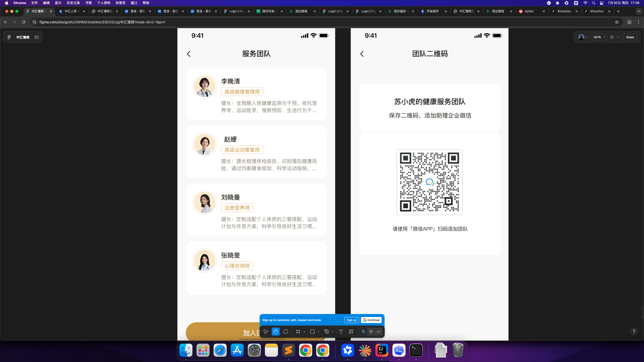
Task: Click browser back arrow
Action: point(6,22)
